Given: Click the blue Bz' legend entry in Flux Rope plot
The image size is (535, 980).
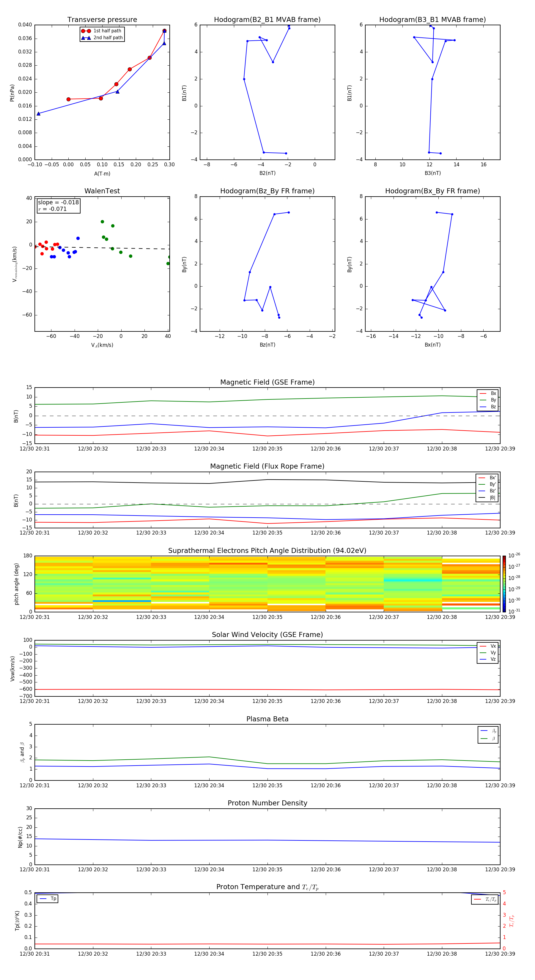Looking at the screenshot, I should pos(487,491).
